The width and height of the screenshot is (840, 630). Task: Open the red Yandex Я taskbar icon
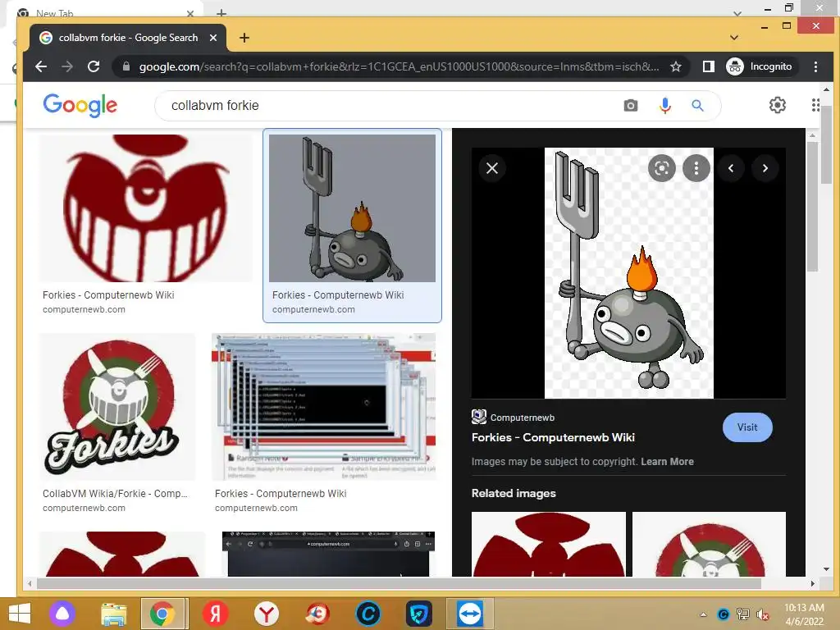click(216, 614)
